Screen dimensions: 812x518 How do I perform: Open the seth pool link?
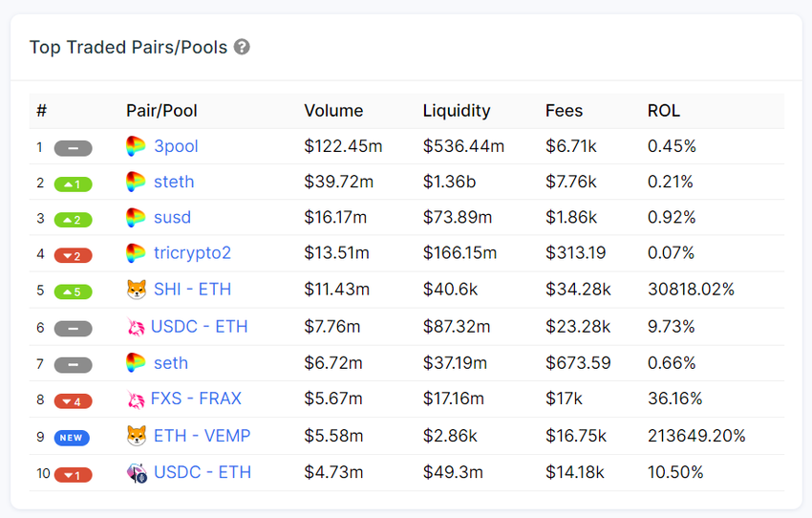coord(171,363)
